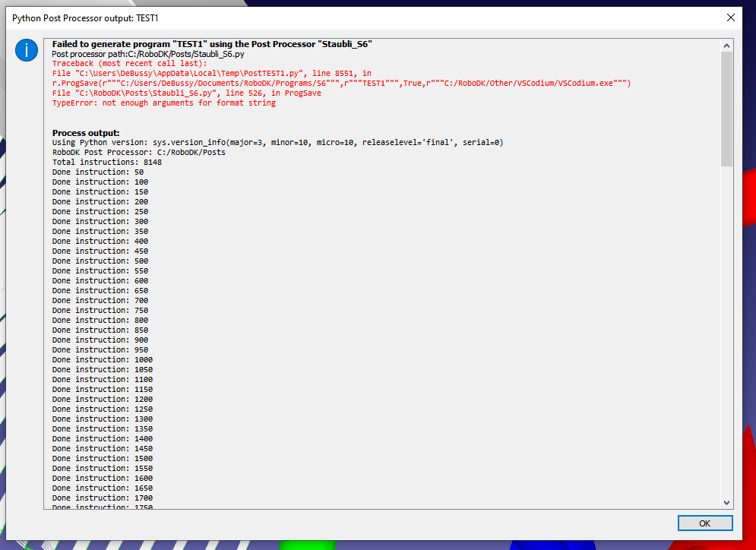The height and width of the screenshot is (550, 756).
Task: Click the blue information icon
Action: point(26,51)
